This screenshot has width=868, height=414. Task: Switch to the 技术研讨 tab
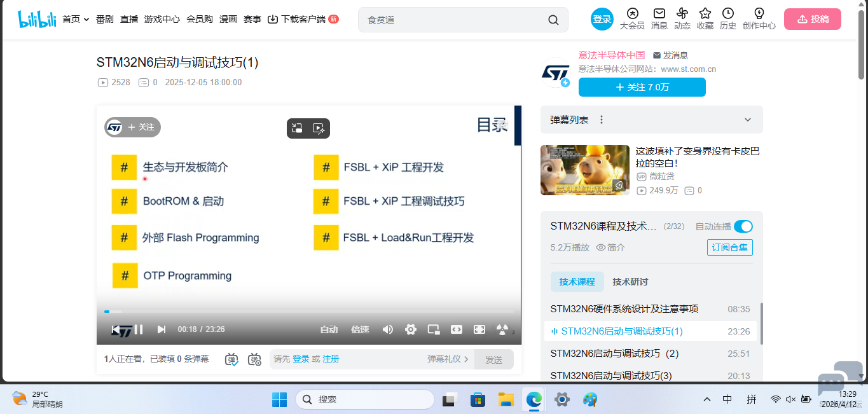(x=631, y=281)
